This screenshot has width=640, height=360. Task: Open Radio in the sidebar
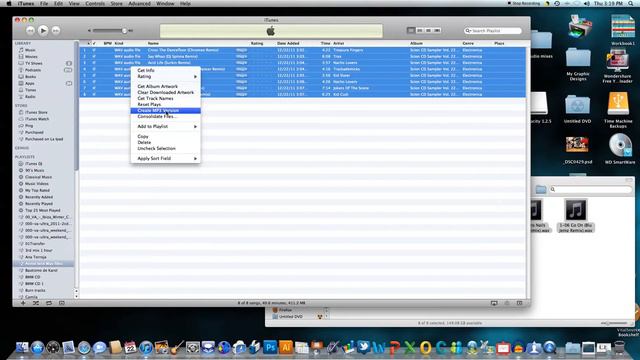pyautogui.click(x=30, y=97)
